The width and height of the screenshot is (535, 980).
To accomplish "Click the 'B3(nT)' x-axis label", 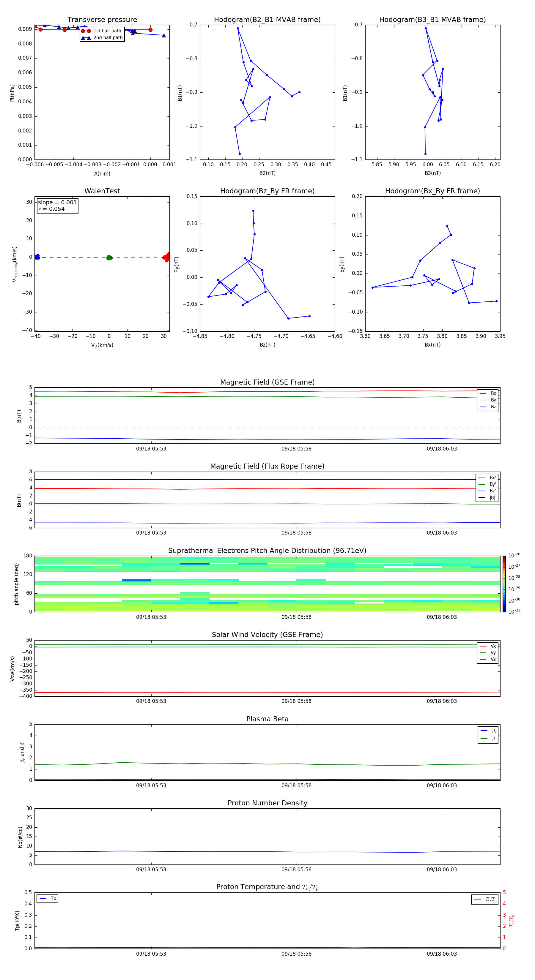I will click(x=432, y=173).
